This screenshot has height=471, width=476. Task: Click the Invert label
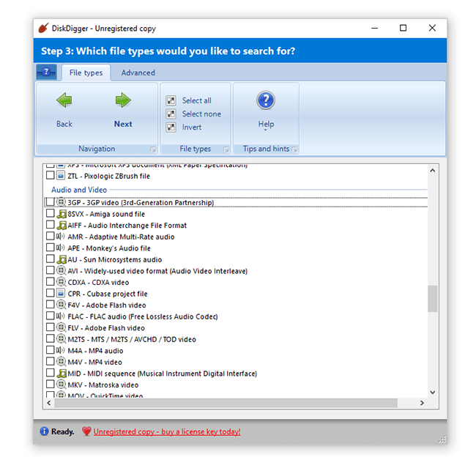[192, 127]
